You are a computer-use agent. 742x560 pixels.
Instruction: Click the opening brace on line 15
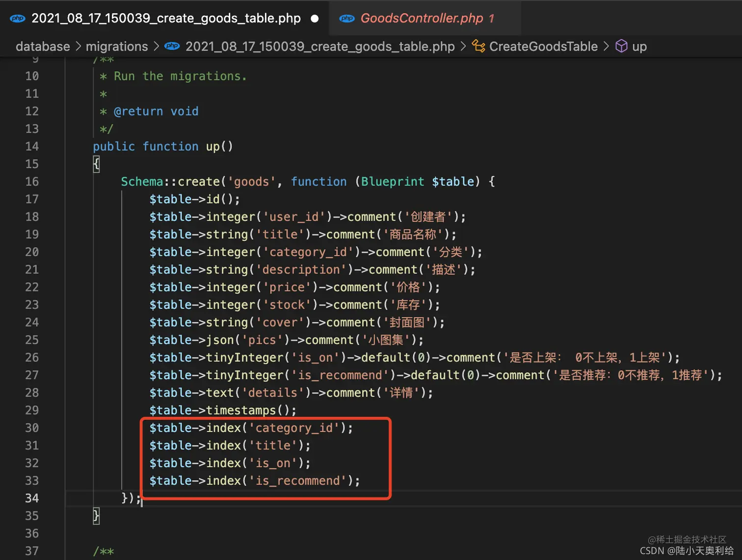96,164
